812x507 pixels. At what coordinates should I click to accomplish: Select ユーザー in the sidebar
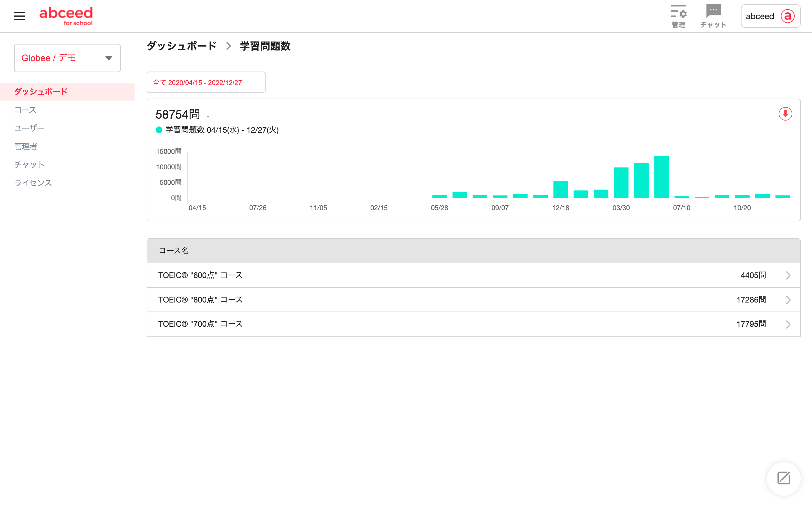click(29, 128)
